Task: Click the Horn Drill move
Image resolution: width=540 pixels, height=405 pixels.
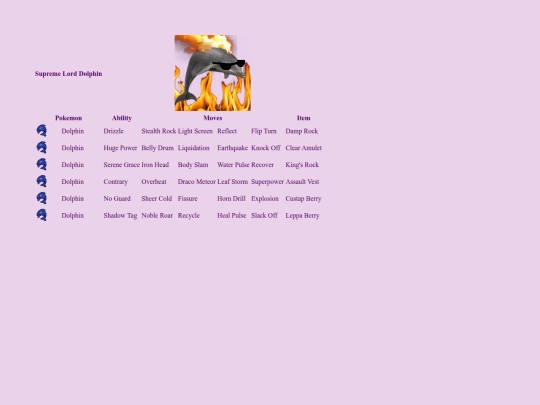Action: coord(231,199)
